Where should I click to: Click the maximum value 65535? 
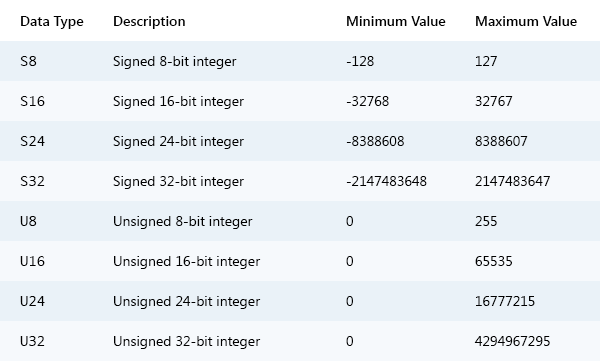494,261
